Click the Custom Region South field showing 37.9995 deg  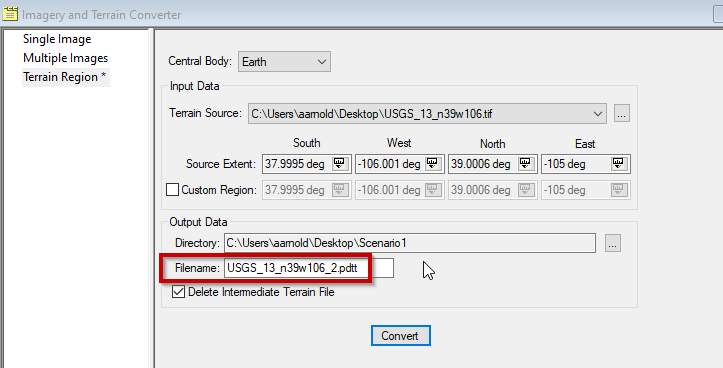pyautogui.click(x=307, y=190)
